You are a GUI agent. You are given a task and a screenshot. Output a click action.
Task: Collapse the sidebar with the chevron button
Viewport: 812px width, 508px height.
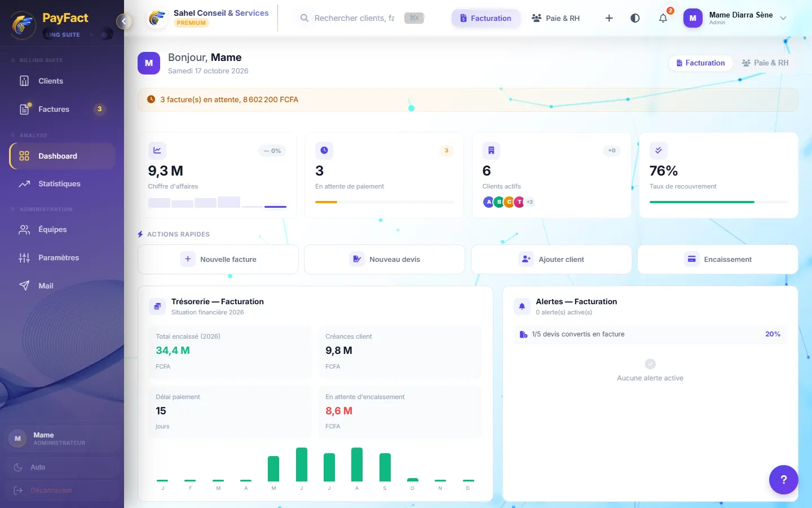tap(123, 21)
